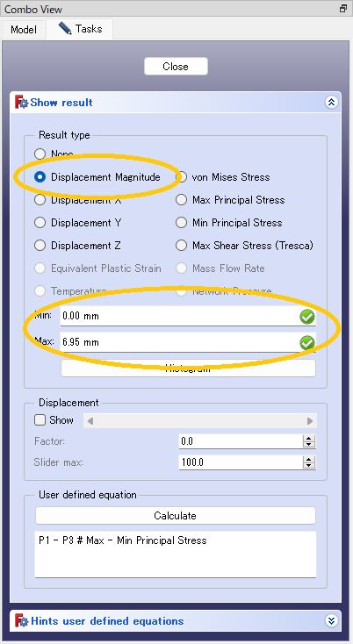This screenshot has width=353, height=644.
Task: Switch to the Model tab
Action: click(24, 30)
